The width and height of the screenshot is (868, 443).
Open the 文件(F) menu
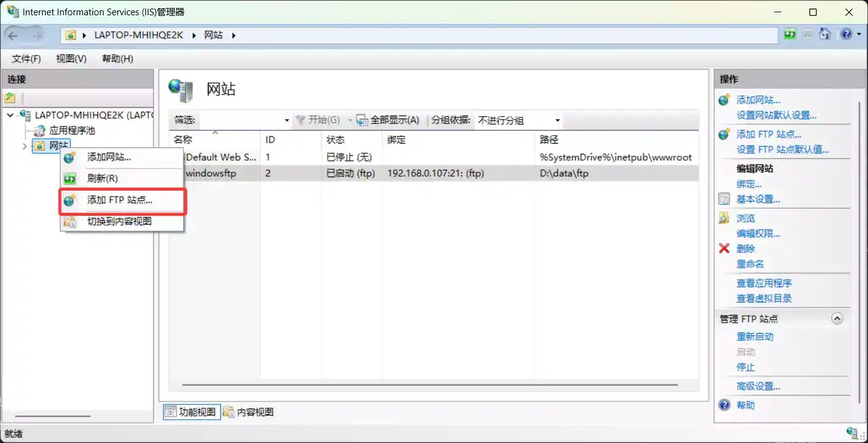(x=26, y=59)
